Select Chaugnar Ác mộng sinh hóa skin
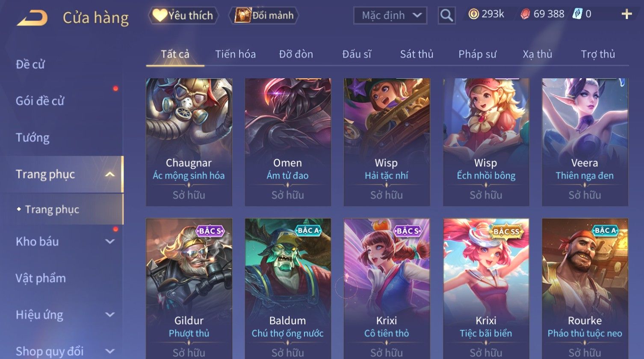The width and height of the screenshot is (644, 359). [x=189, y=142]
